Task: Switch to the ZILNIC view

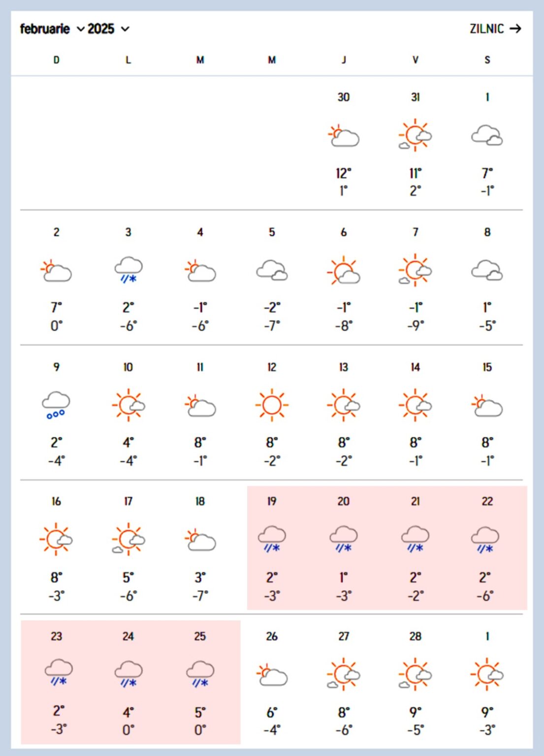Action: 486,29
